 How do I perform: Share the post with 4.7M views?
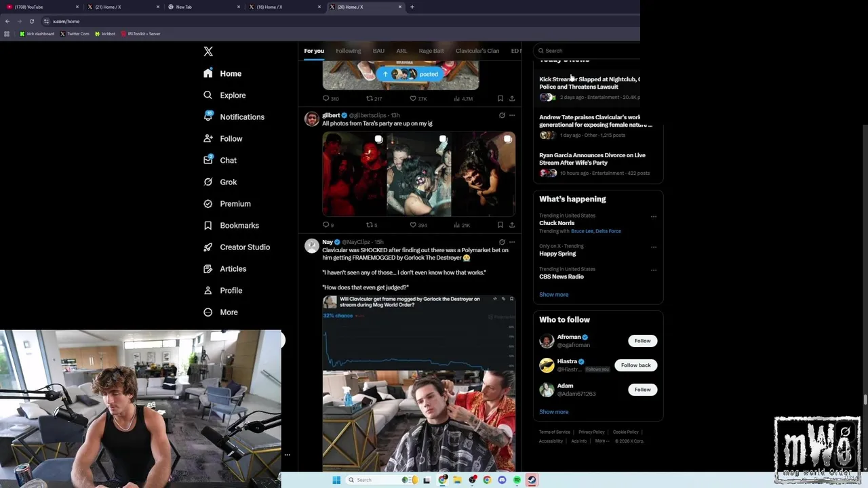(x=512, y=98)
